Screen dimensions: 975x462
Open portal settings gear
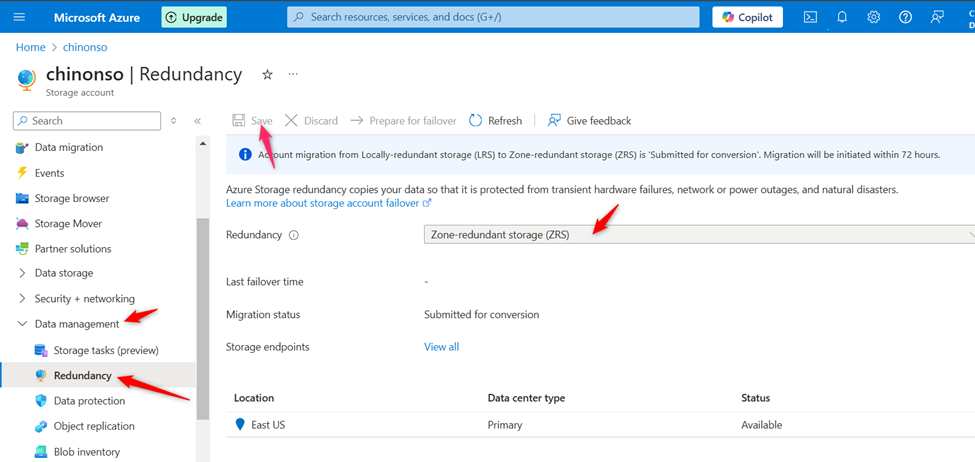coord(874,17)
